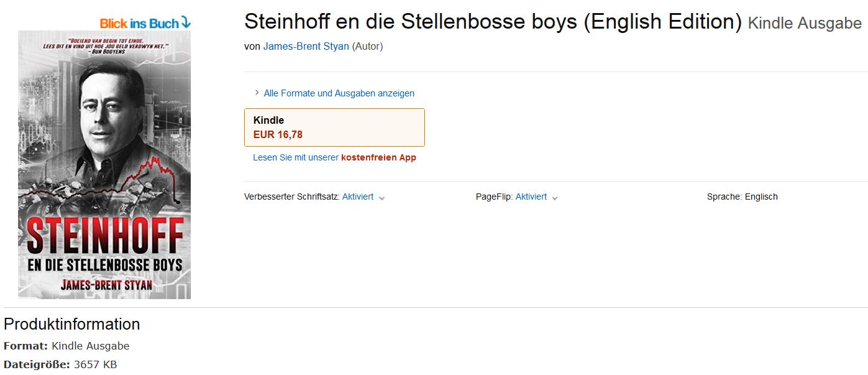Viewport: 868px width, 375px height.
Task: Show all formats via Alle Formate link
Action: pos(339,93)
